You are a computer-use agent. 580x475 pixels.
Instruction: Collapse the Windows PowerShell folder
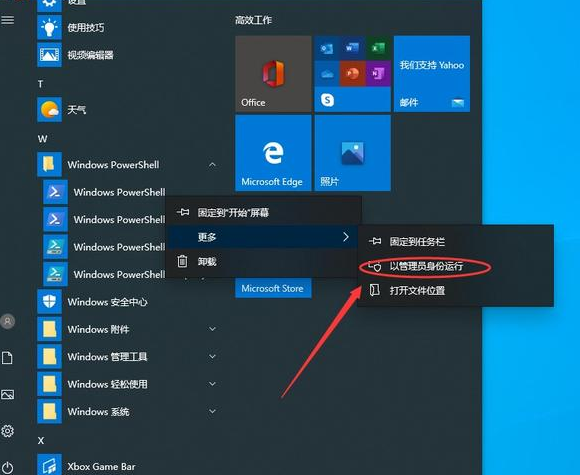(x=212, y=165)
